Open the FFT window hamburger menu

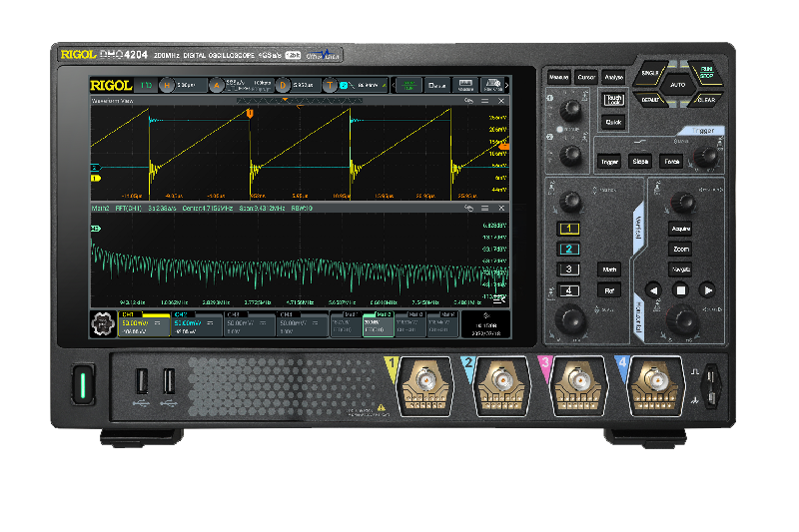click(484, 208)
